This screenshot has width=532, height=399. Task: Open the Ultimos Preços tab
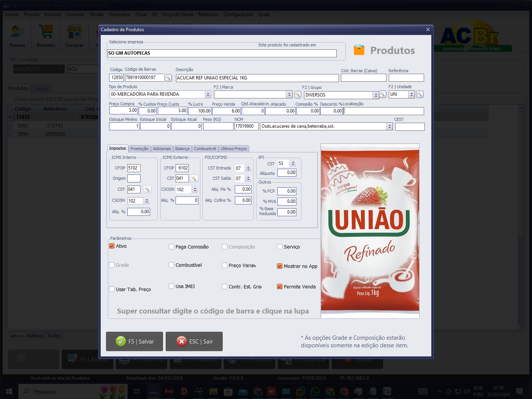coord(234,149)
